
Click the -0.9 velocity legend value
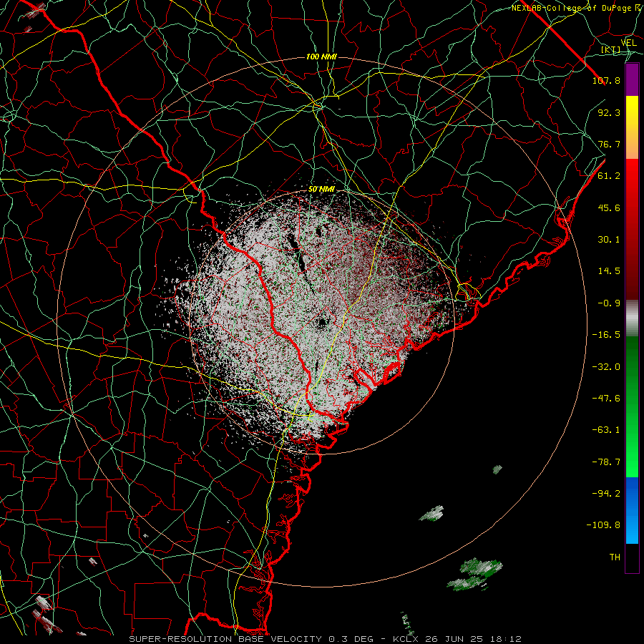(609, 303)
